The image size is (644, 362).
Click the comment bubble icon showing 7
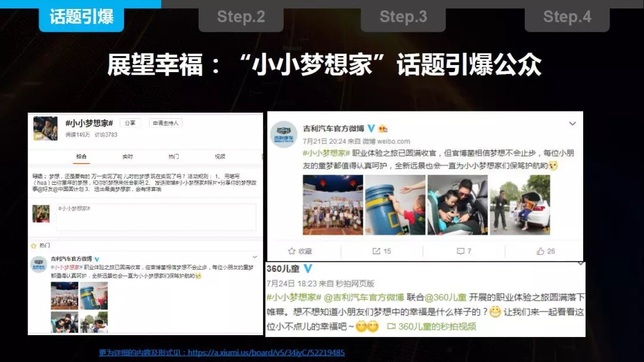tap(461, 250)
